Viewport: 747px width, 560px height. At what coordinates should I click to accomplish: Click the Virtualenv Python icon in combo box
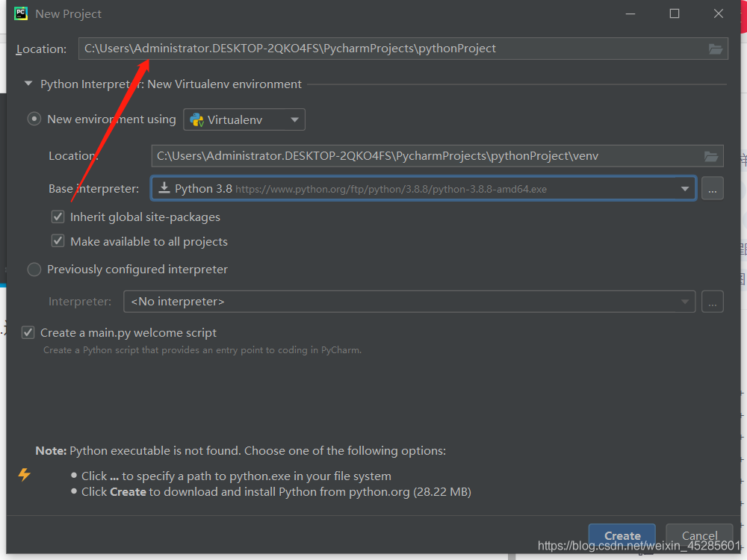point(196,119)
